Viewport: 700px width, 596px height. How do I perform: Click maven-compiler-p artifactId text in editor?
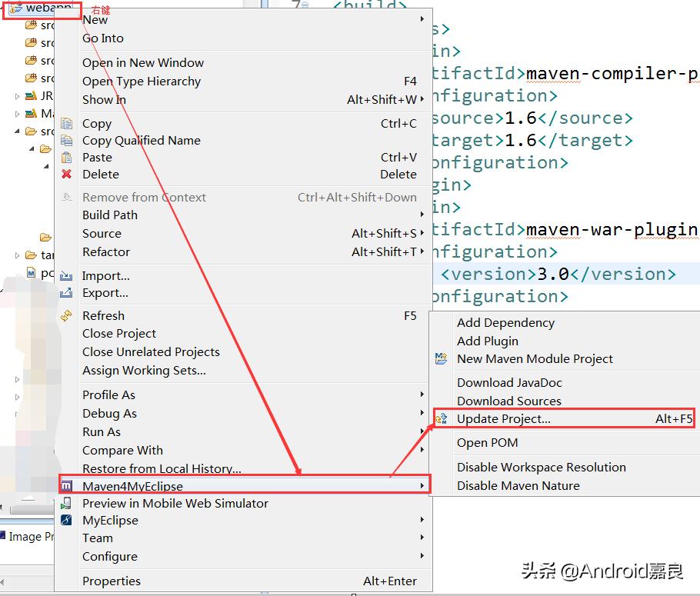click(612, 73)
